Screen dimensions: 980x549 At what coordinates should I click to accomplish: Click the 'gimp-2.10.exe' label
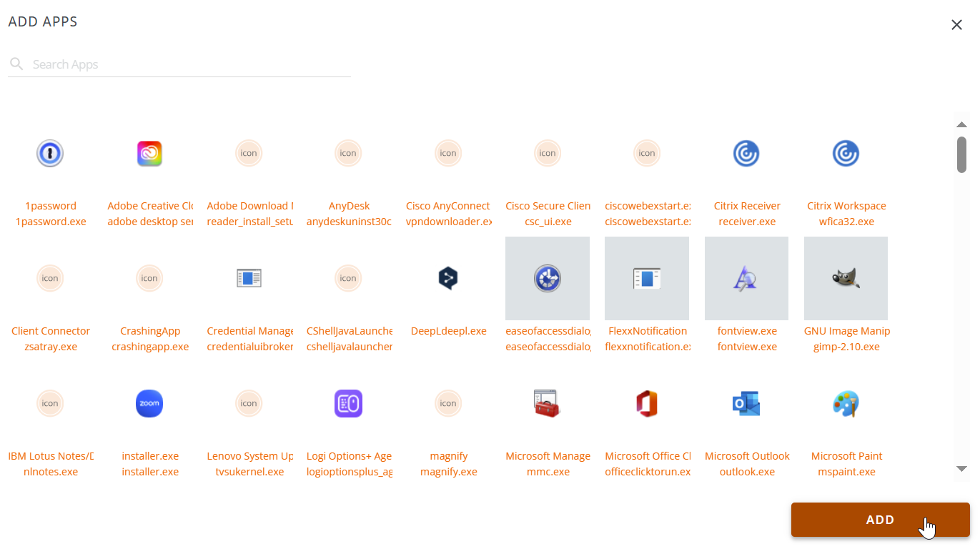tap(846, 347)
